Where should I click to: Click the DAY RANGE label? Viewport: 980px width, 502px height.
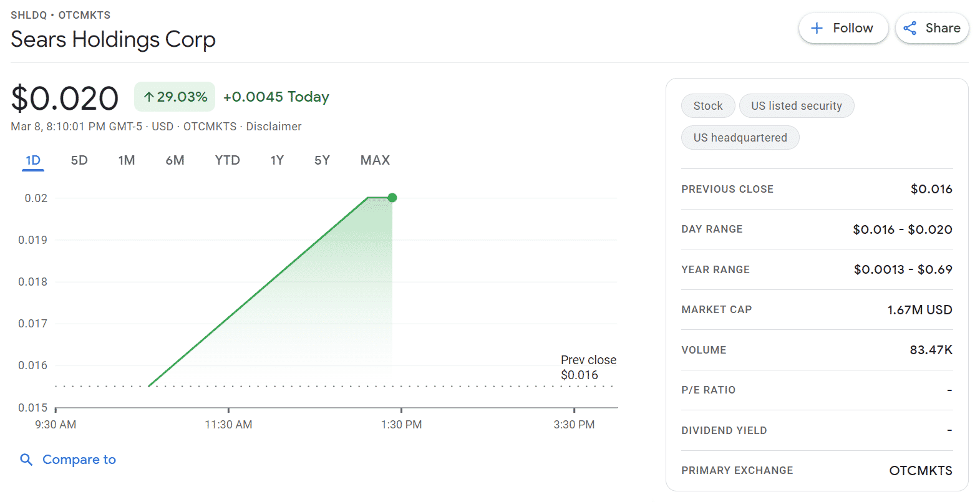(x=712, y=229)
